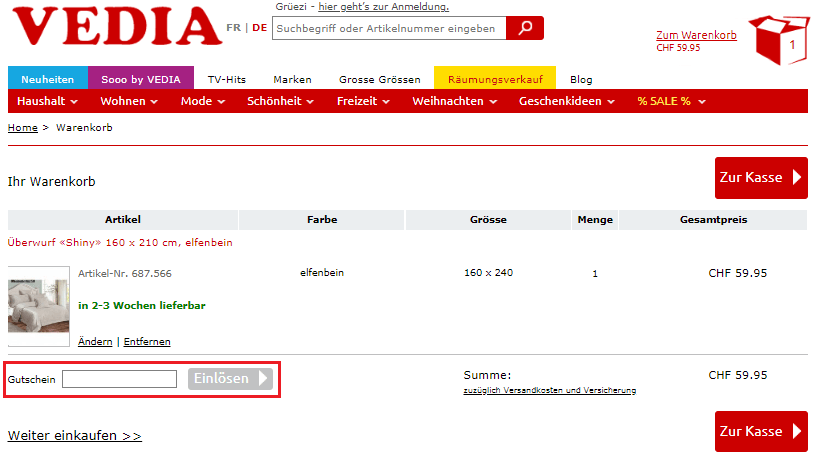Screen dimensions: 813x461
Task: Switch language to DE
Action: 260,27
